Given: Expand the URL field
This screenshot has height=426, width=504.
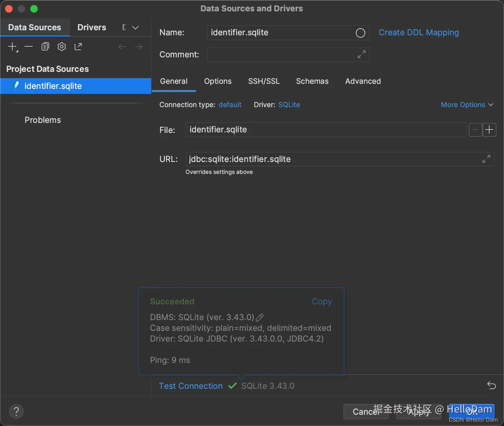Looking at the screenshot, I should coord(486,159).
